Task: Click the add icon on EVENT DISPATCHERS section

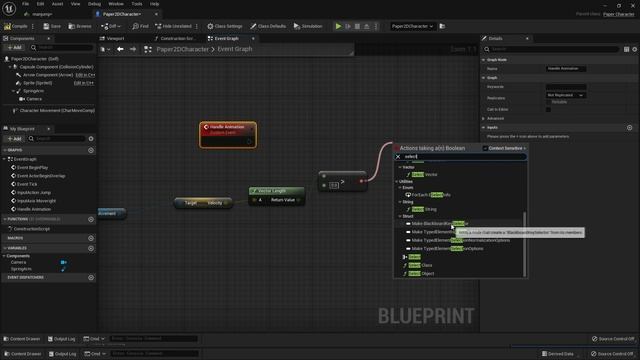Action: (91, 278)
